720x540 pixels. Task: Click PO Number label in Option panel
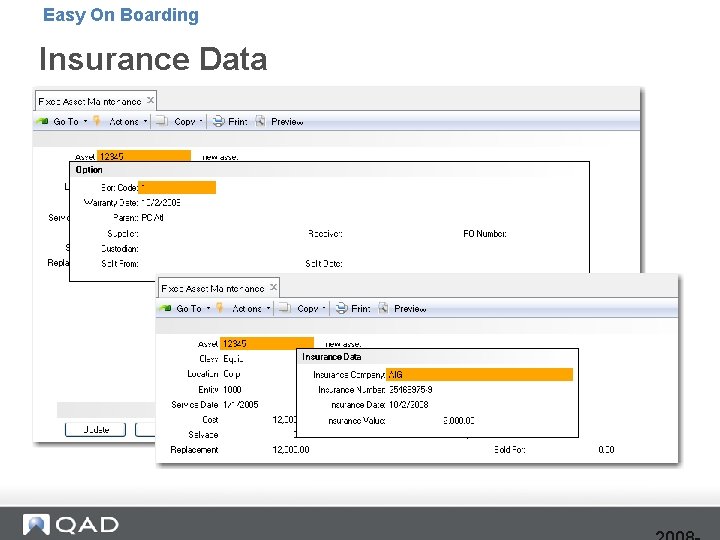(485, 234)
